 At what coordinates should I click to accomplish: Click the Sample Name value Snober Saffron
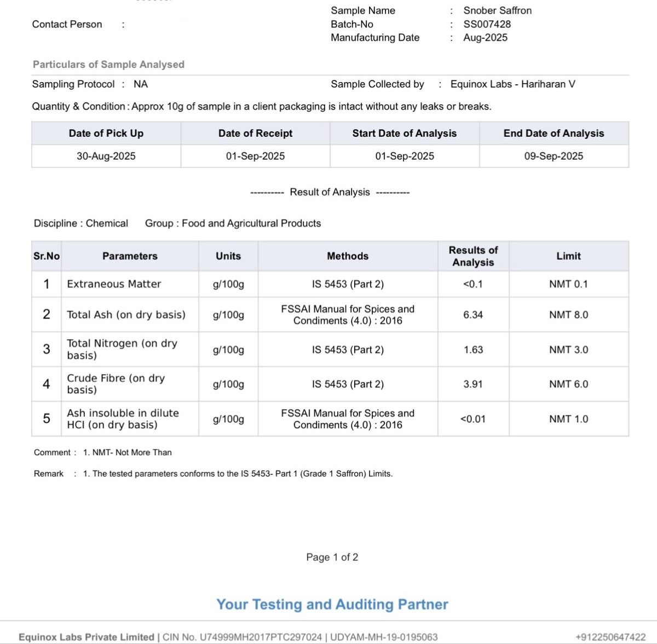click(x=497, y=10)
